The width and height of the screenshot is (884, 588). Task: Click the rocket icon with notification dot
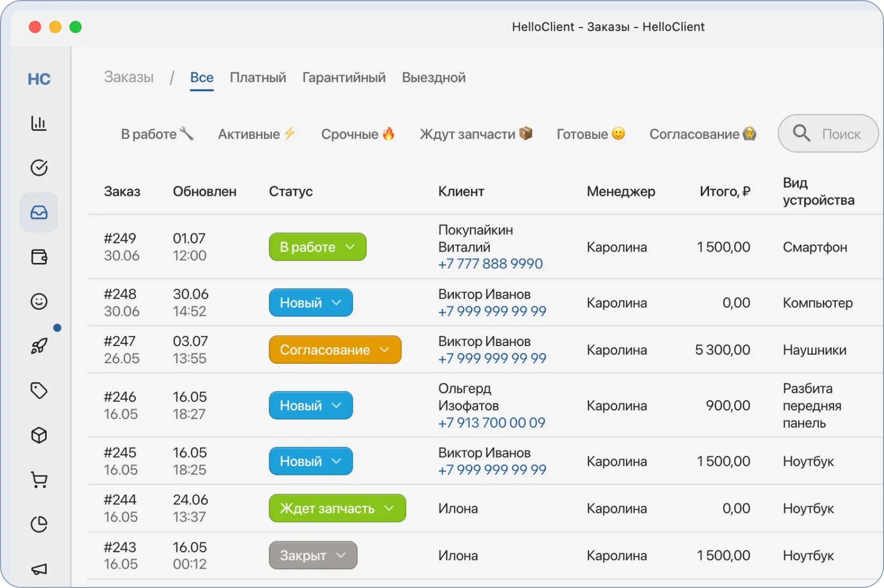[39, 346]
